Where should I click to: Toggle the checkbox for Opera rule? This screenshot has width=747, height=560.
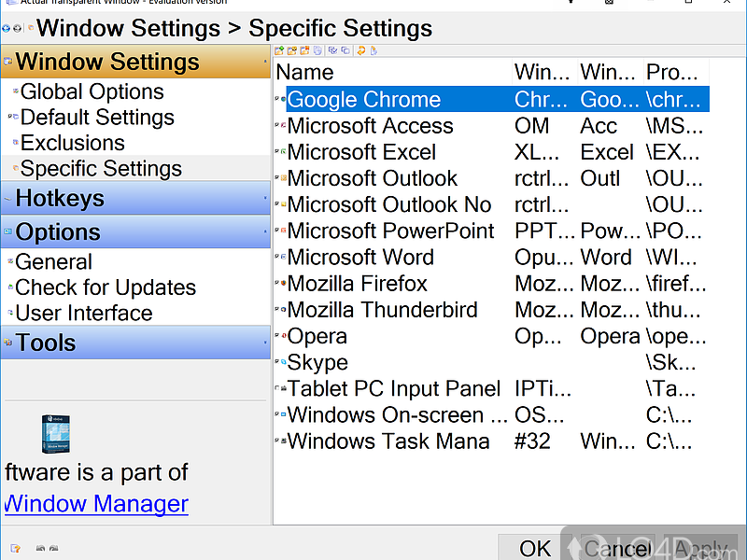click(x=277, y=336)
